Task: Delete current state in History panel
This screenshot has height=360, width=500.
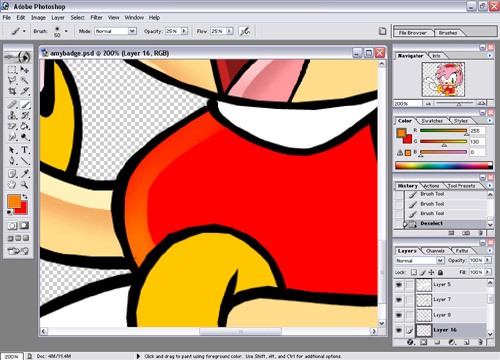Action: click(480, 233)
